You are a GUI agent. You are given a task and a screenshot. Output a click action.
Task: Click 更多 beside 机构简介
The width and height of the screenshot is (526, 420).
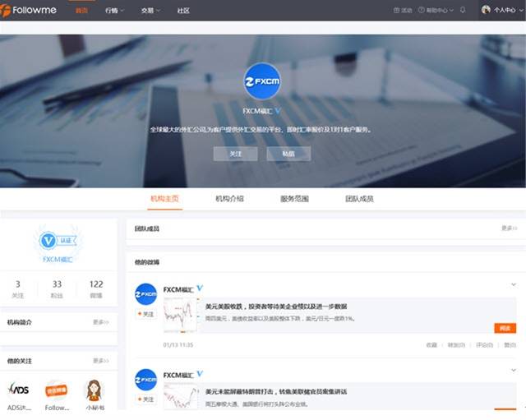pyautogui.click(x=101, y=322)
